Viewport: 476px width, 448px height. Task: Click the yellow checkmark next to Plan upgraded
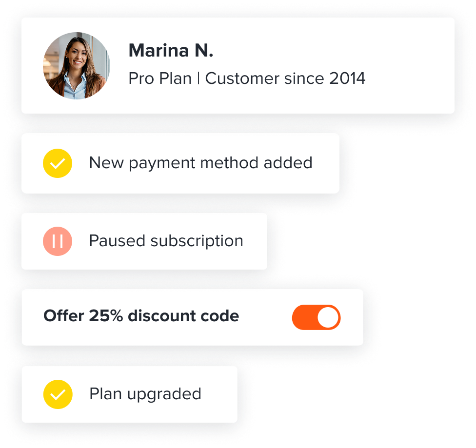pyautogui.click(x=58, y=394)
